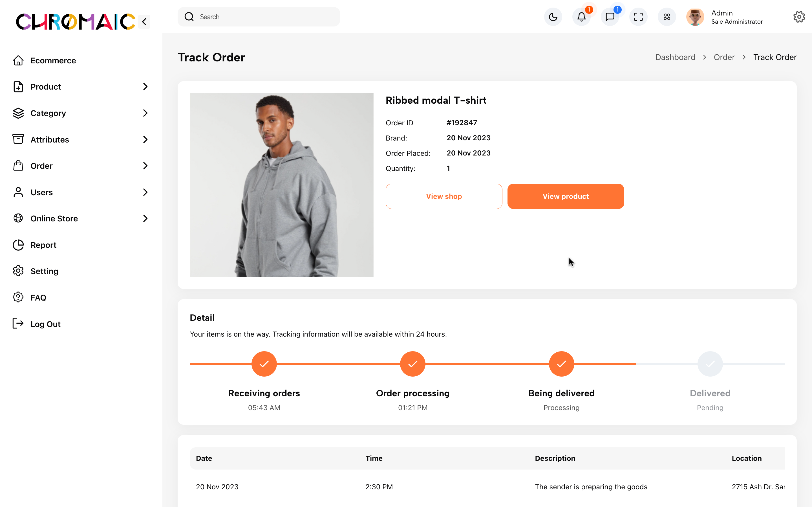Open the apps grid icon
This screenshot has width=812, height=507.
[667, 17]
